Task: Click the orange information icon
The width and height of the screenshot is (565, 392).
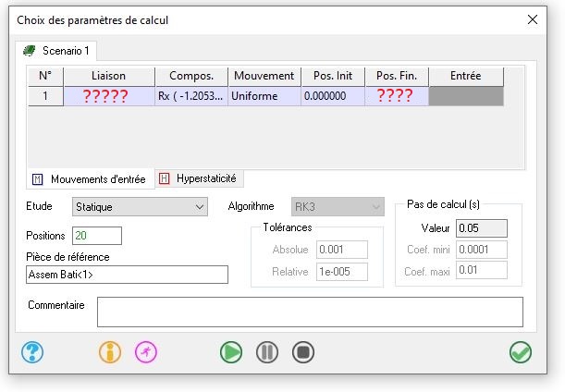Action: click(110, 352)
